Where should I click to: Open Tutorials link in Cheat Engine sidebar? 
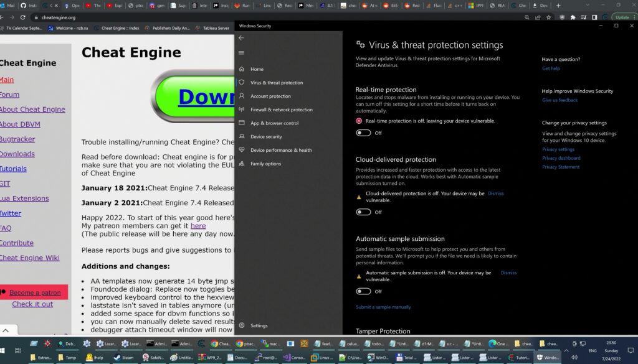(x=13, y=169)
